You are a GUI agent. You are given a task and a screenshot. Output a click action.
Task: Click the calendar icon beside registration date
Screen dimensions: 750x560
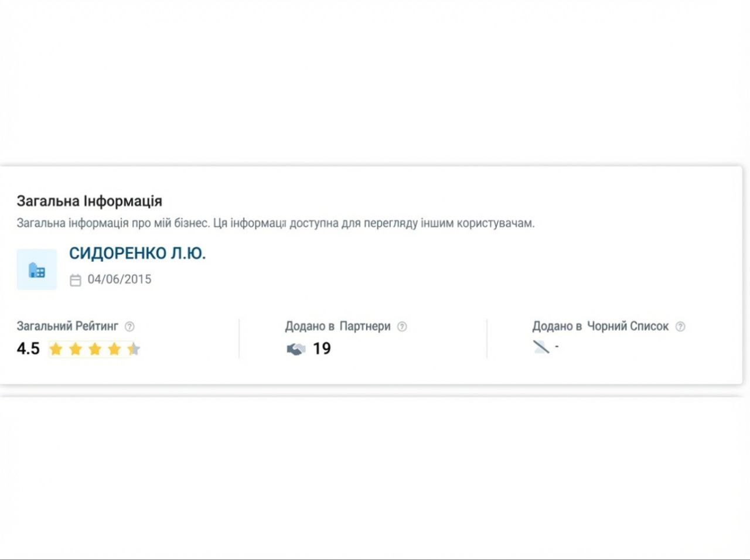[76, 280]
